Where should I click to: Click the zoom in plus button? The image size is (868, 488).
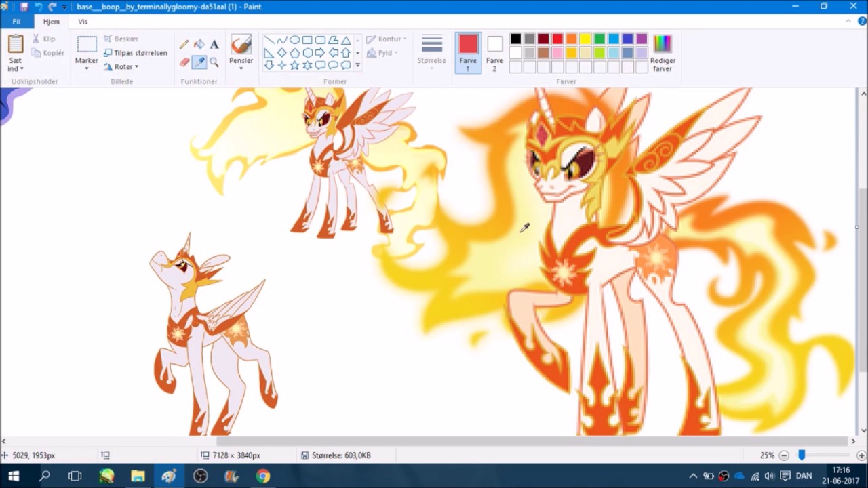point(861,455)
